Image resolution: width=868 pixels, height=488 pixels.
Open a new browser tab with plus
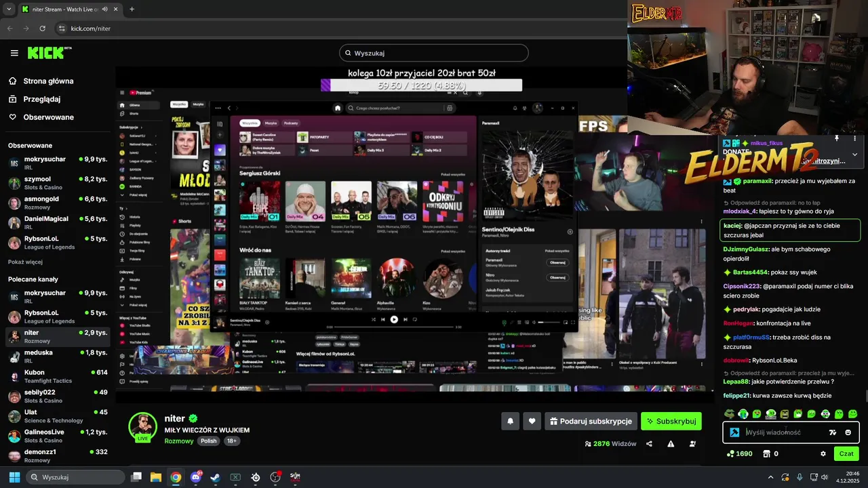[x=132, y=9]
